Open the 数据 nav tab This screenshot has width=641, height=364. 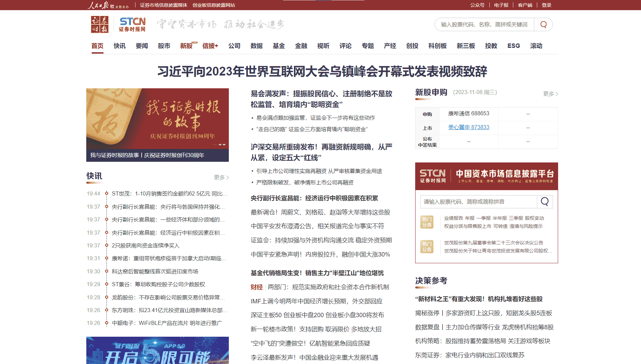[256, 46]
